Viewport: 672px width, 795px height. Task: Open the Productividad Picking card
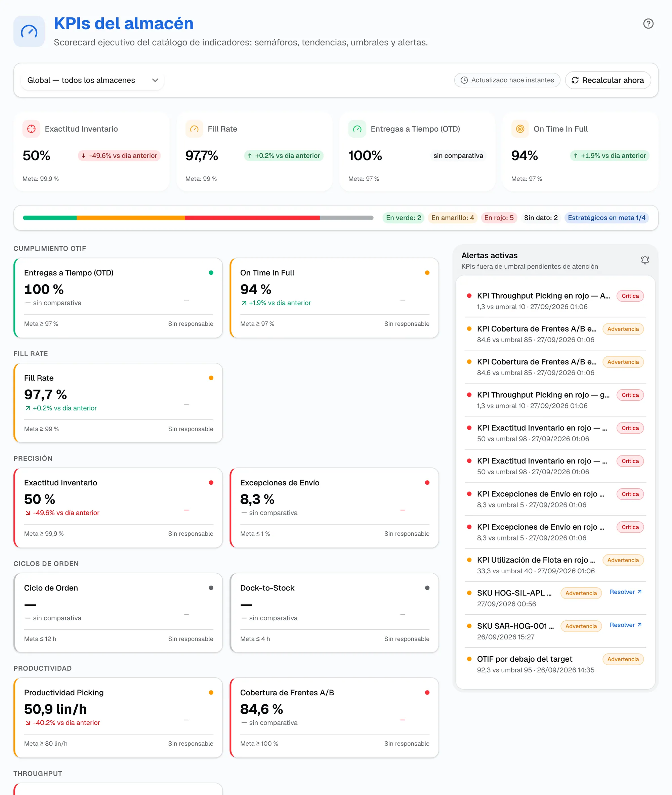(118, 718)
